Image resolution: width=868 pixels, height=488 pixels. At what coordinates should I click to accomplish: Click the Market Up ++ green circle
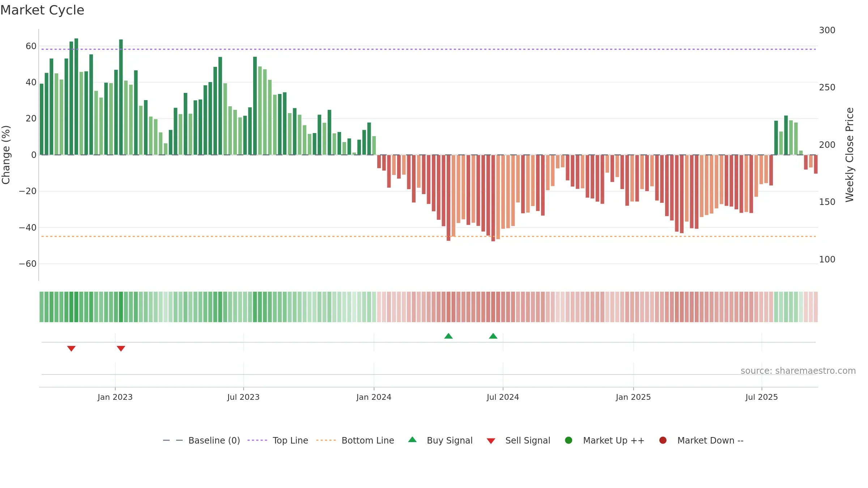[x=569, y=440]
